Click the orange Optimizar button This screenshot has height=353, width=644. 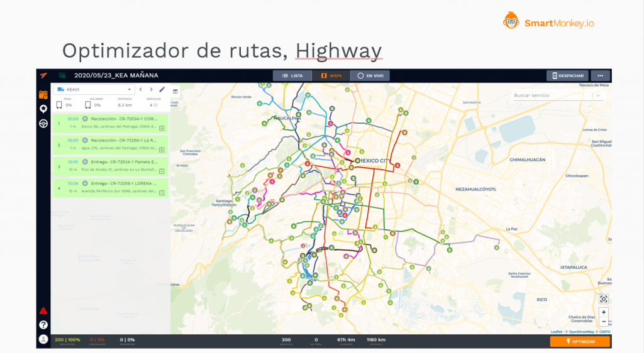coord(580,341)
